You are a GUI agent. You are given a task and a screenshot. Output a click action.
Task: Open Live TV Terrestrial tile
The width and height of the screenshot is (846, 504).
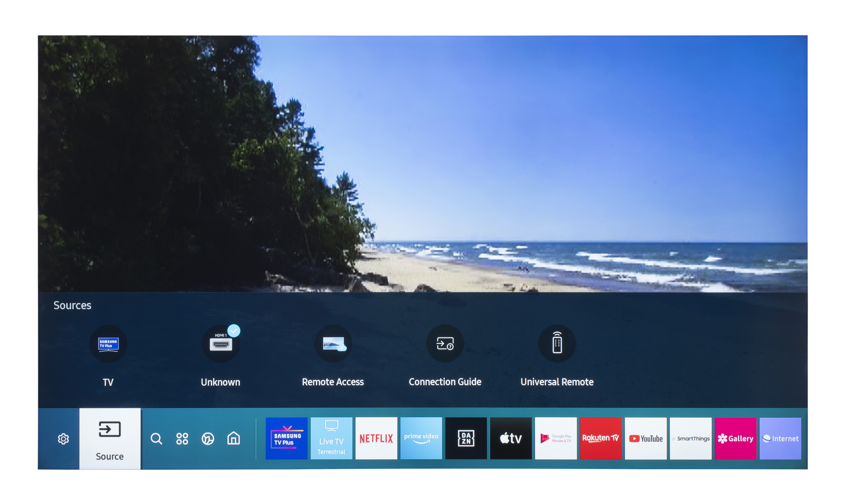pyautogui.click(x=331, y=438)
